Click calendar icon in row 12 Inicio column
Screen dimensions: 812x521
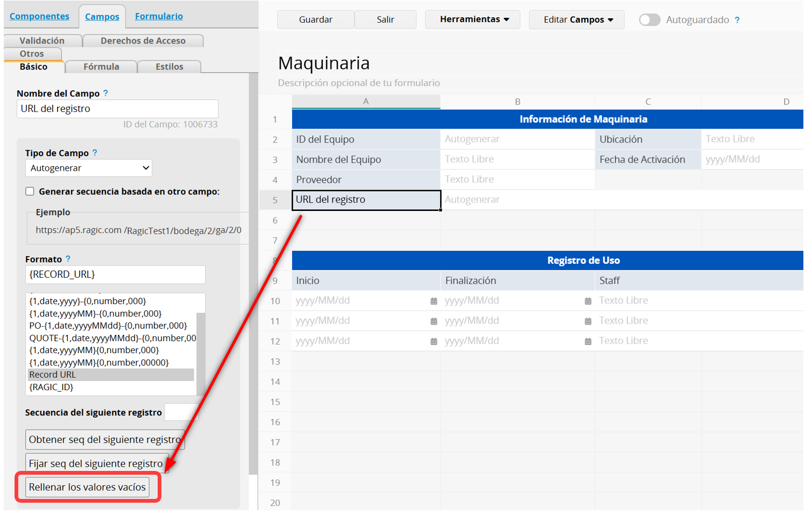click(434, 341)
